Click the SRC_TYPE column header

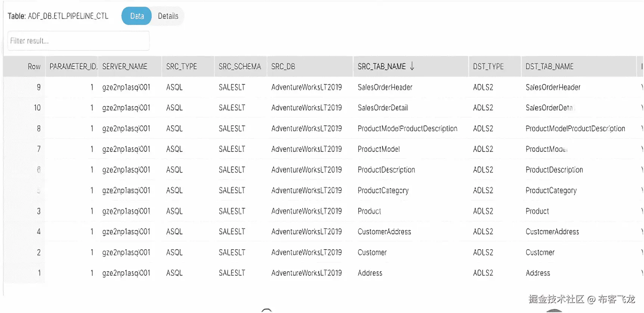(x=182, y=66)
